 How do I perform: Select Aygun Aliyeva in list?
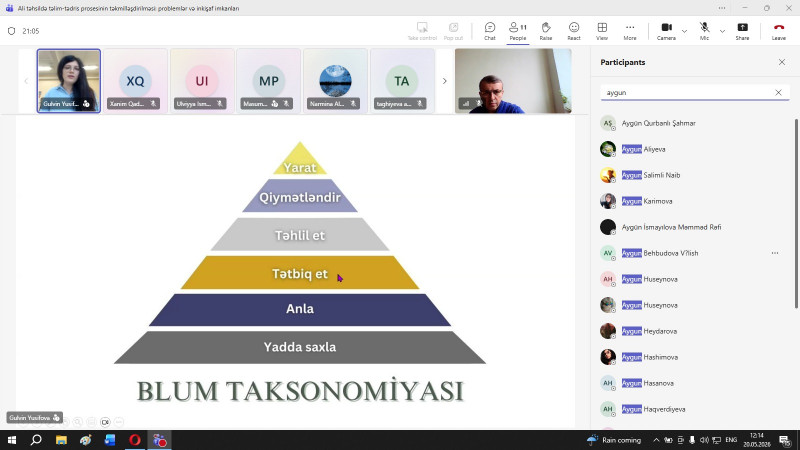pyautogui.click(x=694, y=149)
